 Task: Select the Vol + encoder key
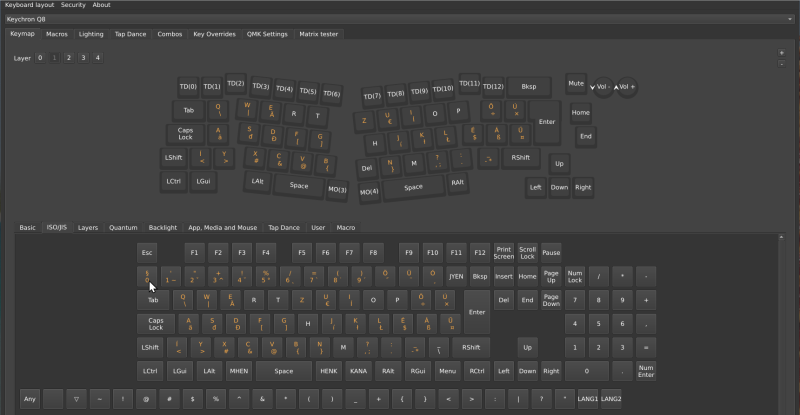(627, 87)
